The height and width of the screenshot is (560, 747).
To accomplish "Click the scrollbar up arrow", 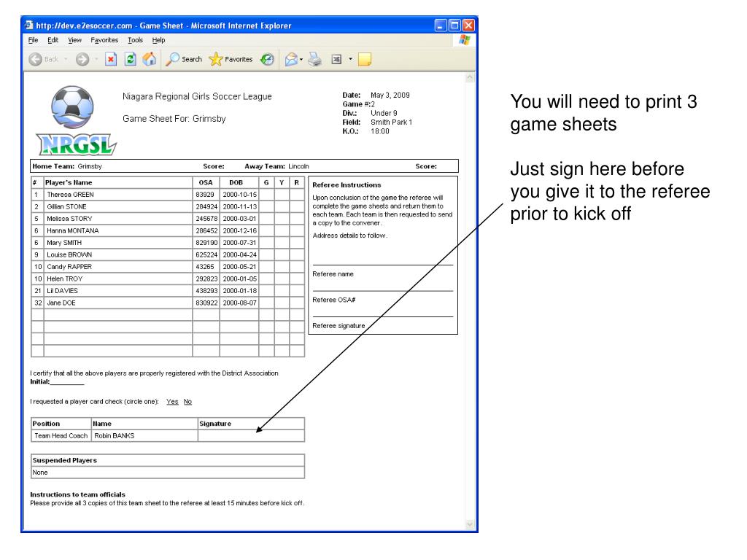I will tap(470, 77).
